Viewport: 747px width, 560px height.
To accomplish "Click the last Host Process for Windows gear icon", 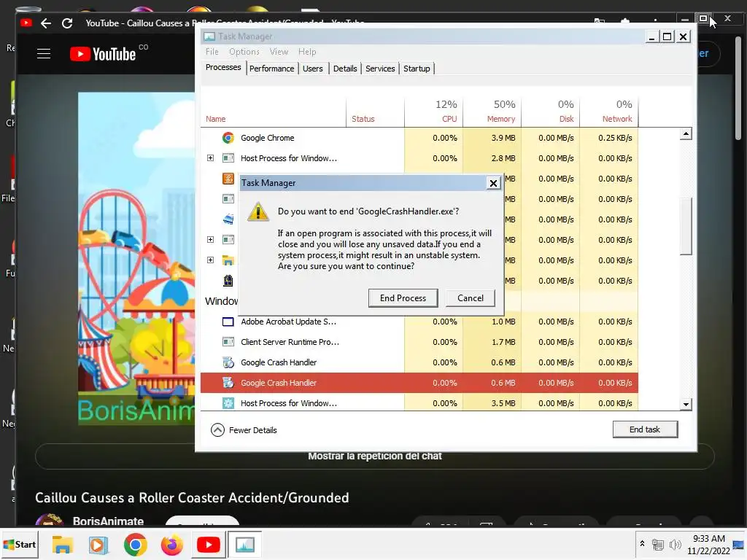I will (x=228, y=402).
